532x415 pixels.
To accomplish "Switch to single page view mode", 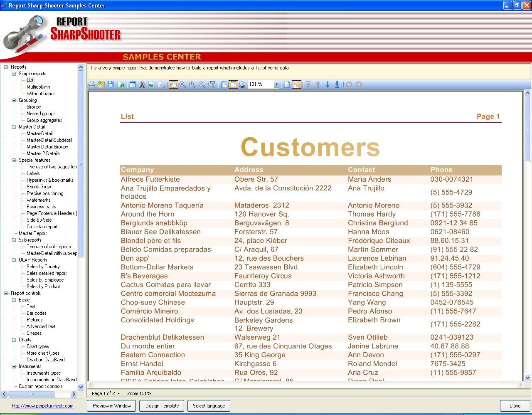I will tap(287, 84).
